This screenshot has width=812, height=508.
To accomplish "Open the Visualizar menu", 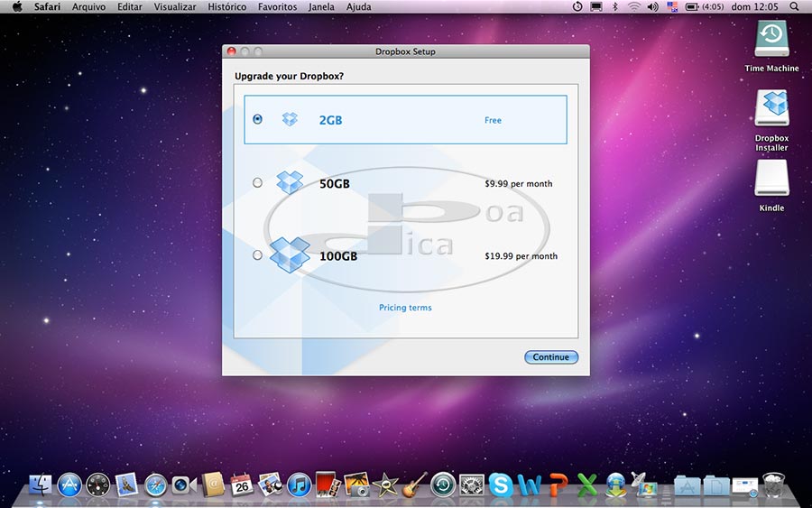I will coord(175,6).
